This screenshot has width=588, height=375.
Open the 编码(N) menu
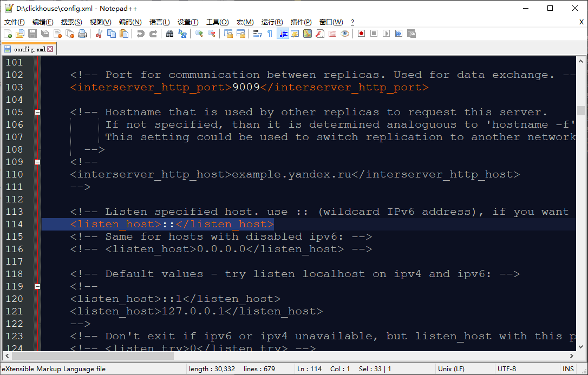tap(130, 22)
